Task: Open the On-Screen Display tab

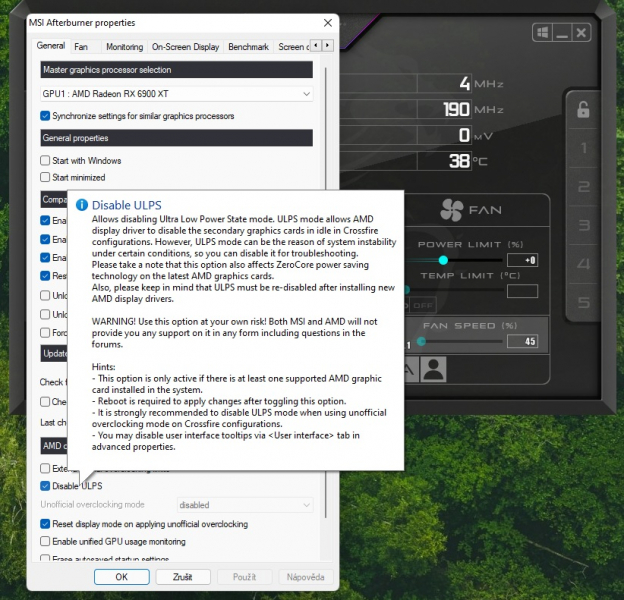Action: click(185, 47)
